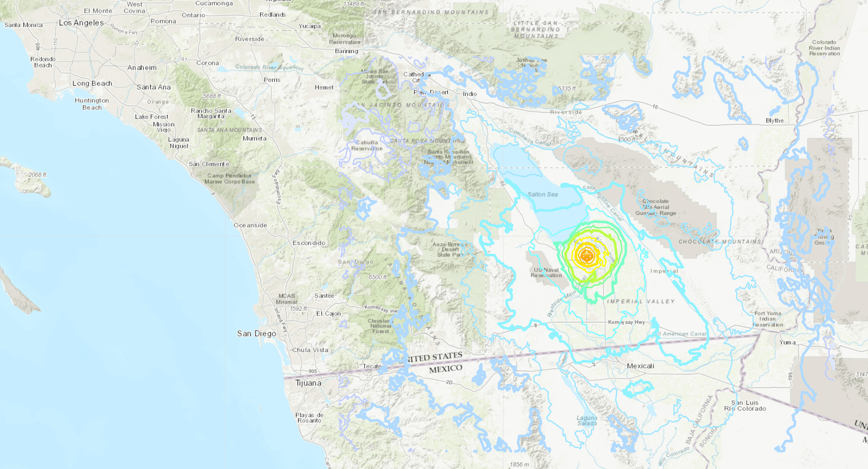
Task: Select the Tijuana city label
Action: tap(308, 383)
